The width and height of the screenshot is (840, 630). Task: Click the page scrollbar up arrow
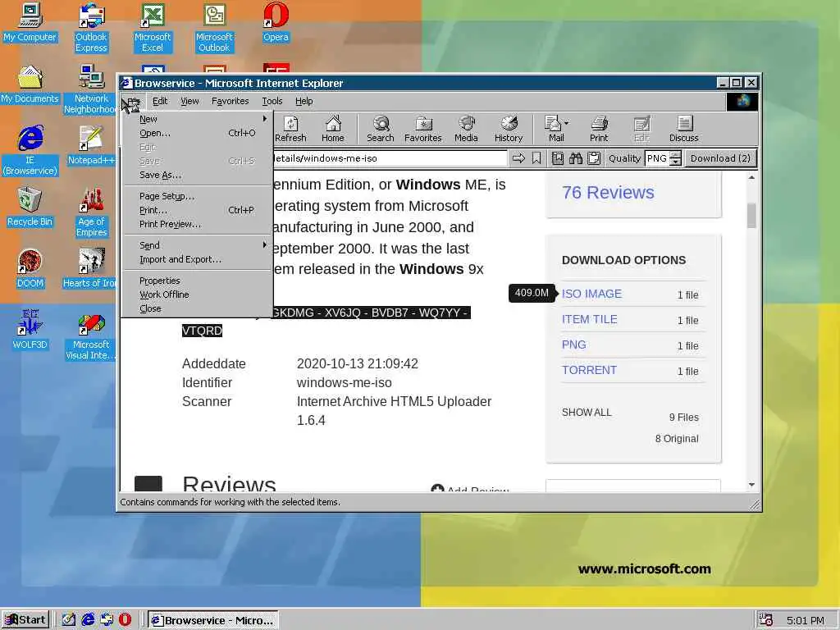751,177
